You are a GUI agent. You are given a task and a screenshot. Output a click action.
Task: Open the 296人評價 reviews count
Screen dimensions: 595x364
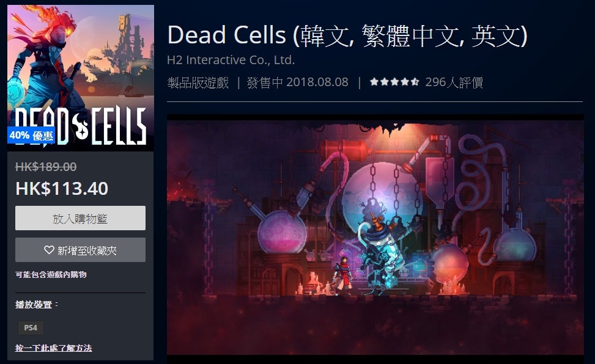tap(454, 82)
